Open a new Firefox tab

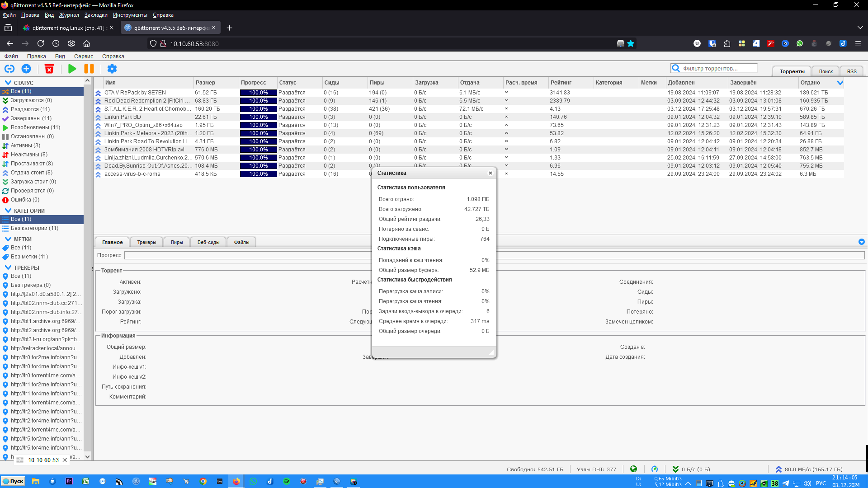click(x=229, y=28)
